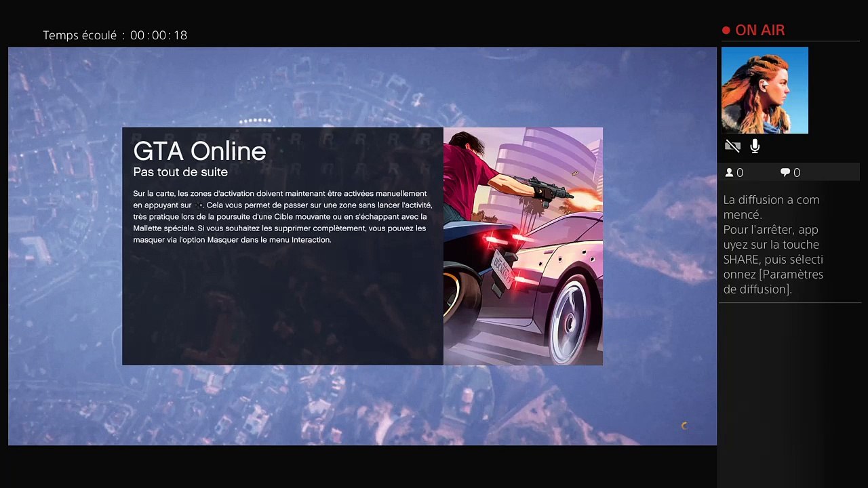Click the comments speech bubble icon
The image size is (868, 488).
click(x=785, y=173)
